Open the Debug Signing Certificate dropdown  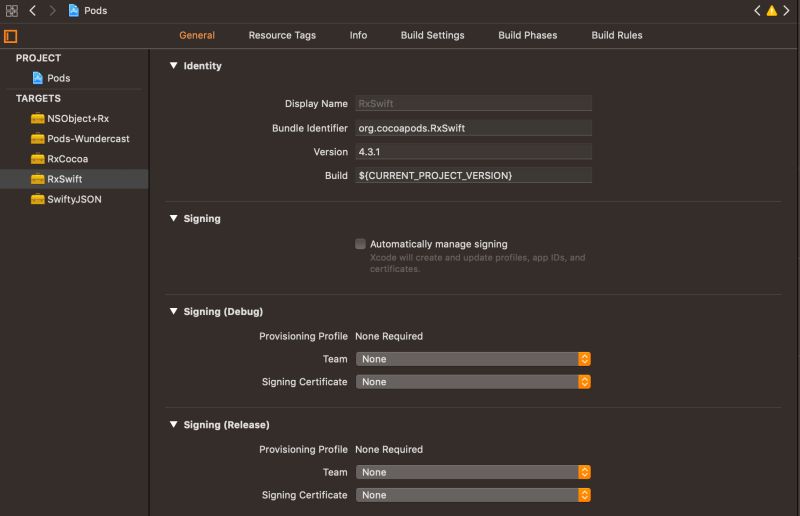(473, 382)
